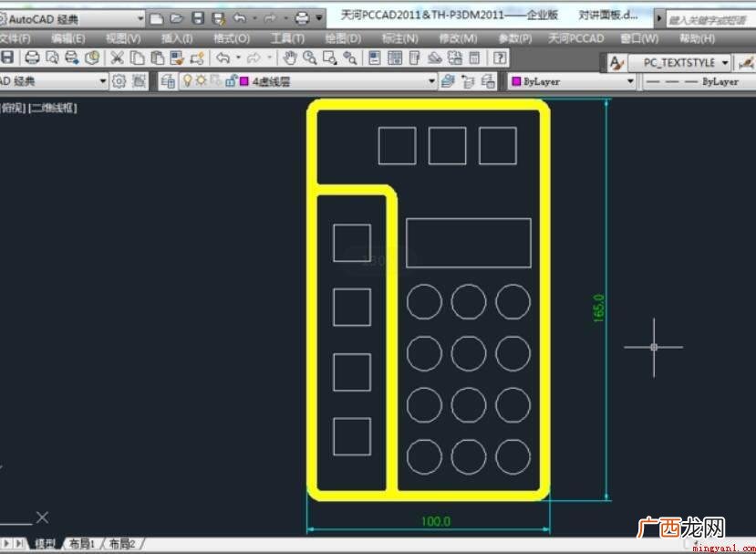Click the Plot printer icon in toolbar
Viewport: 756px width, 554px height.
click(x=32, y=58)
